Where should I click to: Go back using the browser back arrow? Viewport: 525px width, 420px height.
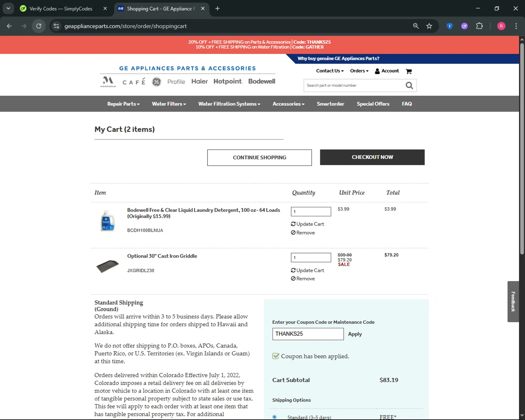click(x=9, y=26)
